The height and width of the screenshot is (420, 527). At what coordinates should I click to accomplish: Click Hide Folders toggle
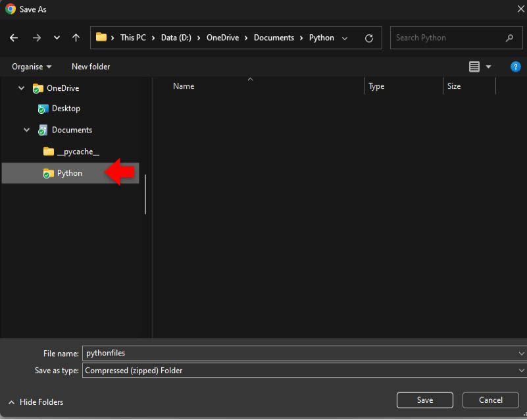coord(36,402)
